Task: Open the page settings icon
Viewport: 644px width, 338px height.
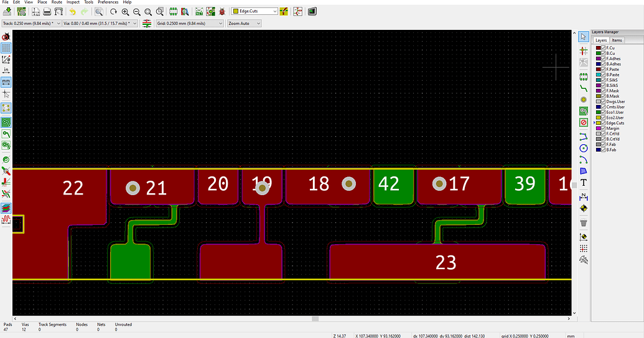Action: point(35,11)
